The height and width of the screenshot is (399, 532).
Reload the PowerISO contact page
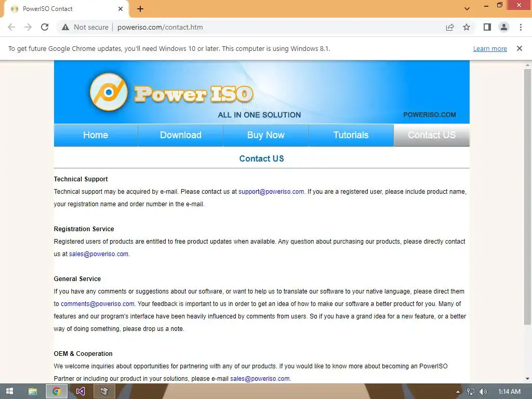click(45, 27)
